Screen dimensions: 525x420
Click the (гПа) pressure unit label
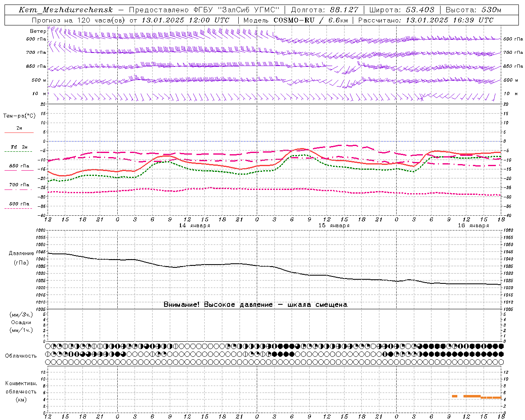pyautogui.click(x=21, y=262)
